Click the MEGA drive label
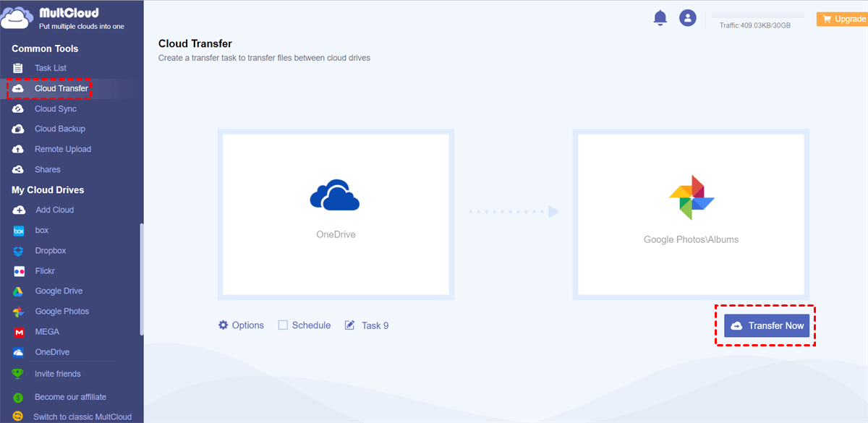 47,332
